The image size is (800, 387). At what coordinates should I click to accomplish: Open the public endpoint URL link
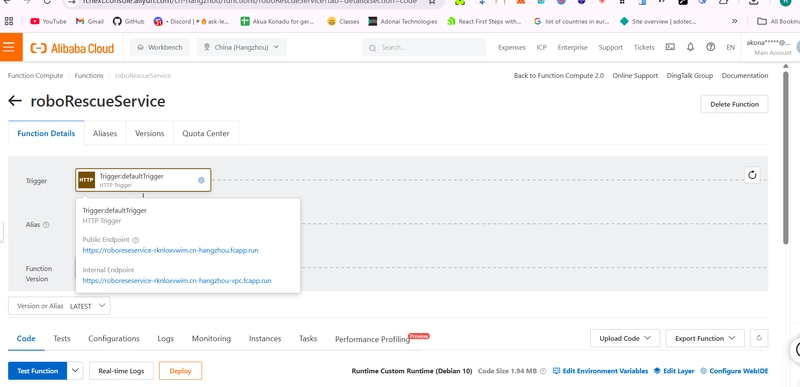tap(174, 250)
